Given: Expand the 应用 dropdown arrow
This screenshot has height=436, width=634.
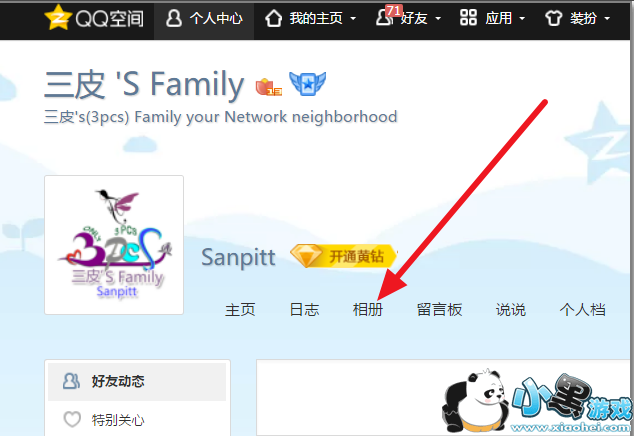Looking at the screenshot, I should pos(522,19).
